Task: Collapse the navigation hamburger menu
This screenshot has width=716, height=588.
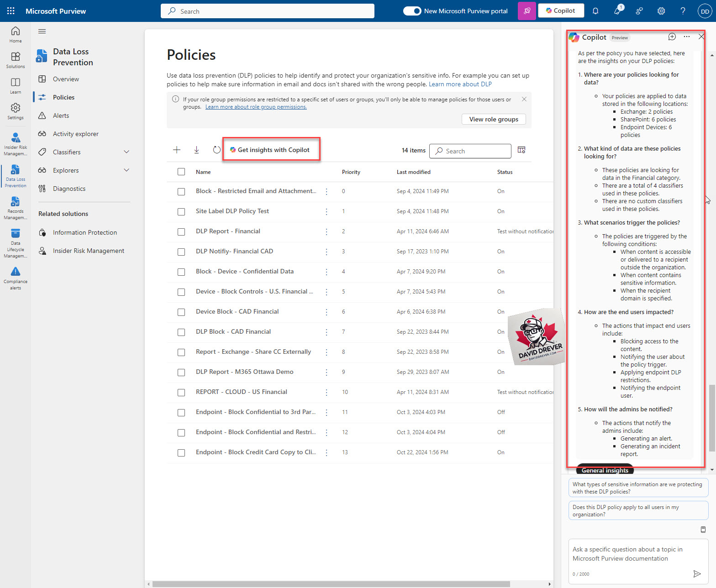Action: coord(42,31)
